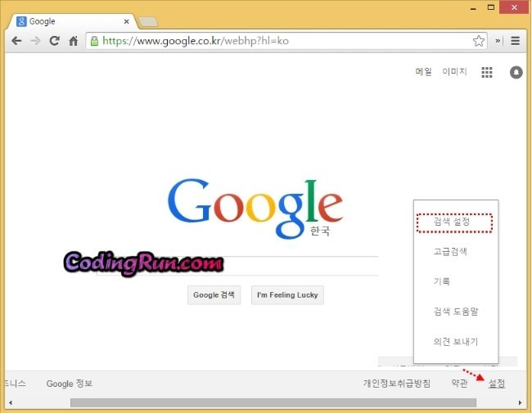Open the 약관 footer link
Screen dimensions: 532x413
click(459, 384)
